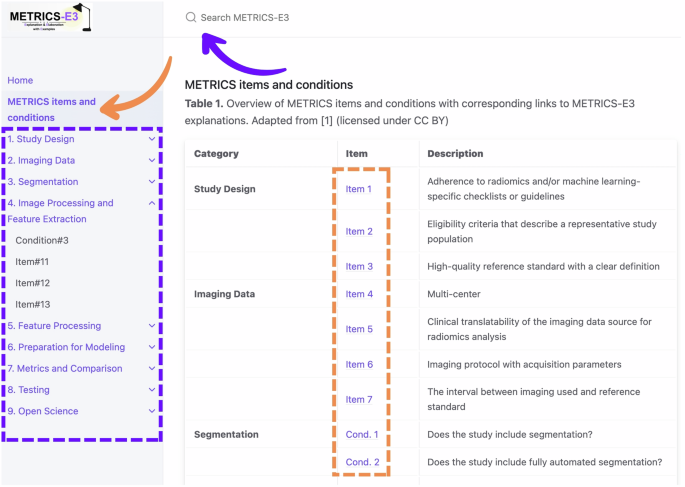The width and height of the screenshot is (685, 487).
Task: Collapse Image Processing and Feature Extraction
Action: 152,203
